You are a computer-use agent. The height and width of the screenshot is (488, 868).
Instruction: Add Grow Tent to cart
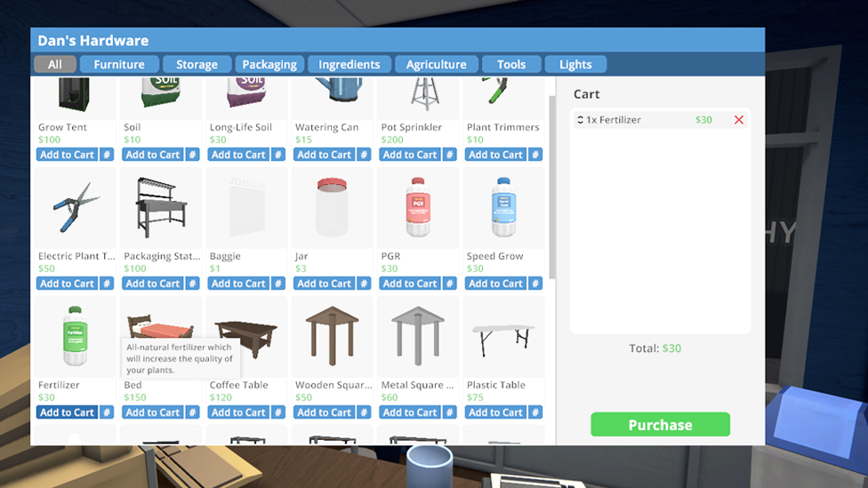click(x=67, y=155)
